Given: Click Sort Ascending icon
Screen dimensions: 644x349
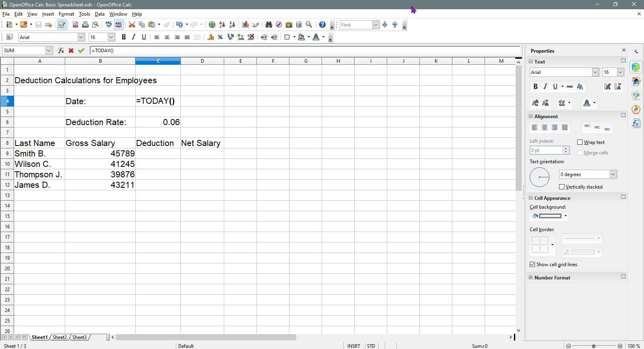Looking at the screenshot, I should click(222, 25).
